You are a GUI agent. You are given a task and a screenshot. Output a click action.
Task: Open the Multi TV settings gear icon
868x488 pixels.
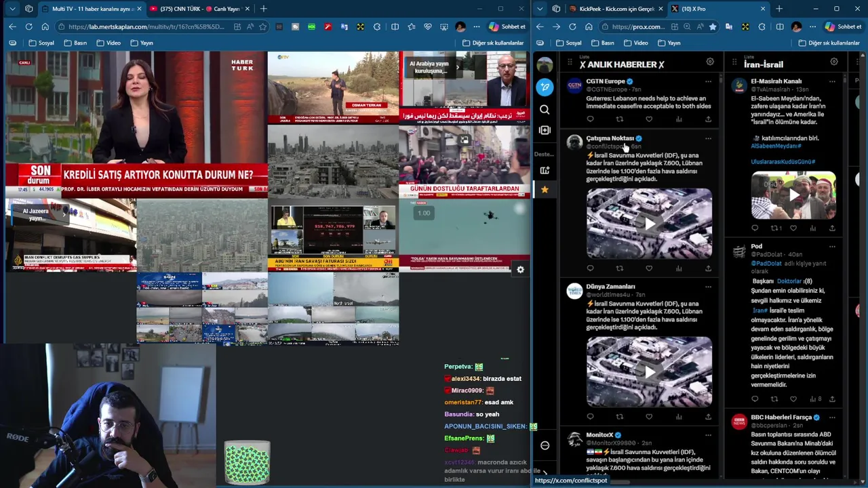coord(520,270)
